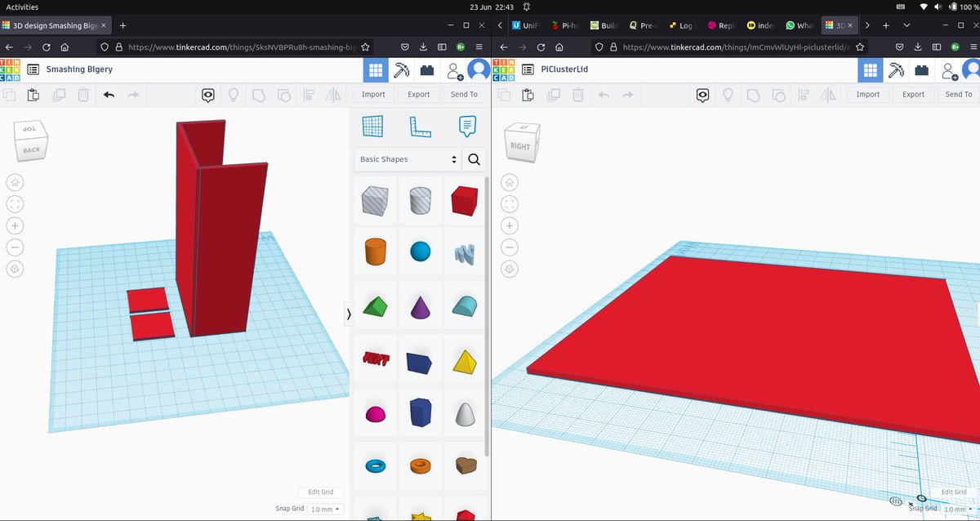The width and height of the screenshot is (980, 521).
Task: Switch to the Replit browser tab
Action: tap(722, 25)
